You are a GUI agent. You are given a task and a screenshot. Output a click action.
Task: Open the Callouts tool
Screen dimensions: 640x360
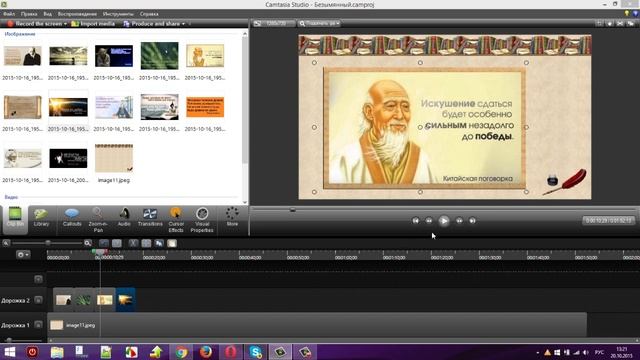point(72,218)
